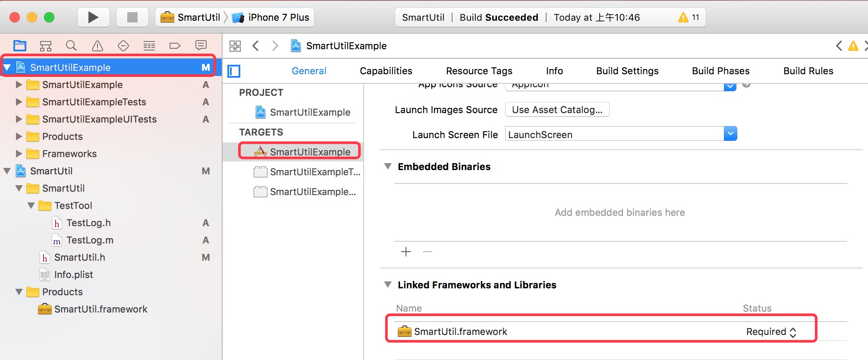This screenshot has width=868, height=360.
Task: Click the warning badge showing 11 issues
Action: [689, 17]
